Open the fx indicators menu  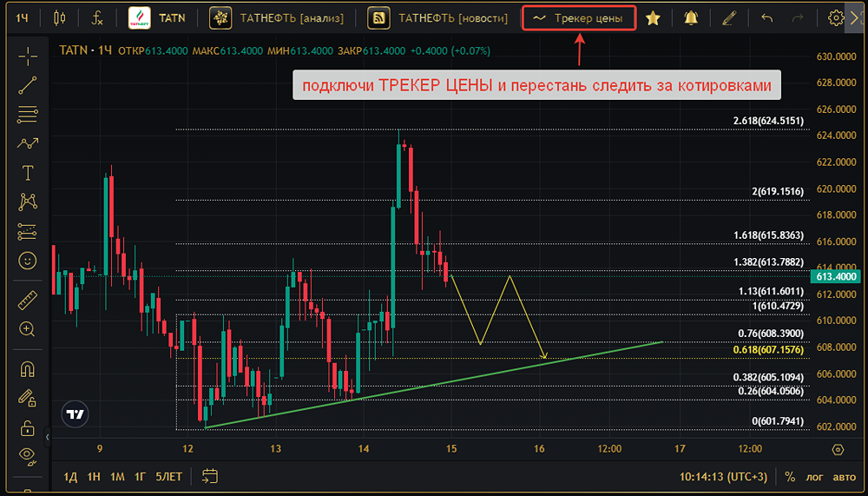[97, 18]
